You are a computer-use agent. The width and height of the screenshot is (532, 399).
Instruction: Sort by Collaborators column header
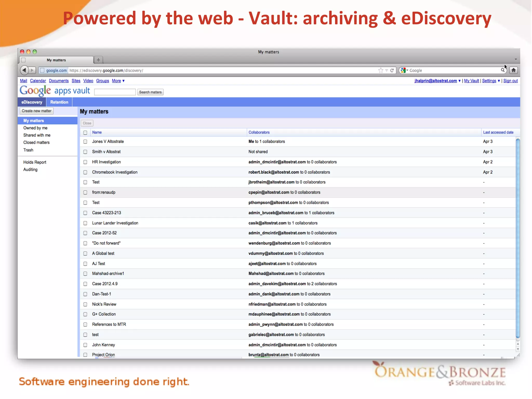point(259,132)
